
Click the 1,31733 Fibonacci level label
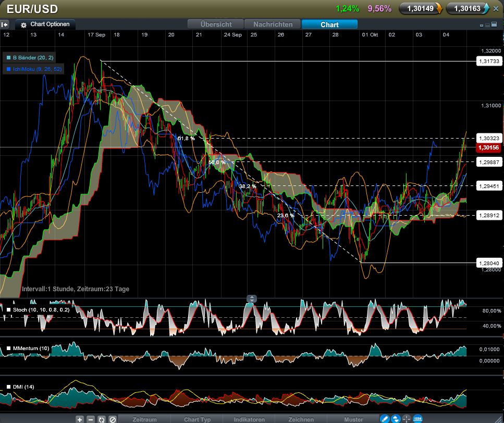tap(489, 61)
